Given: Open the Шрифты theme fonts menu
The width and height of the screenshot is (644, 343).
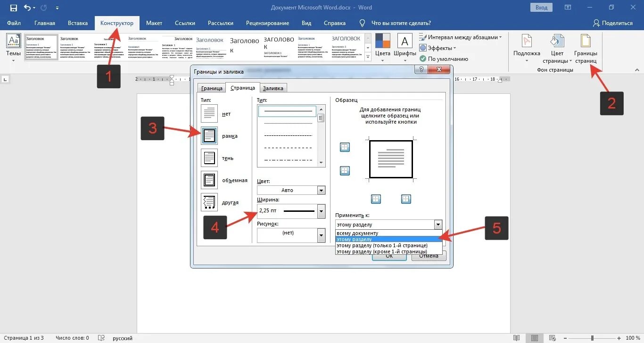Looking at the screenshot, I should tap(405, 47).
